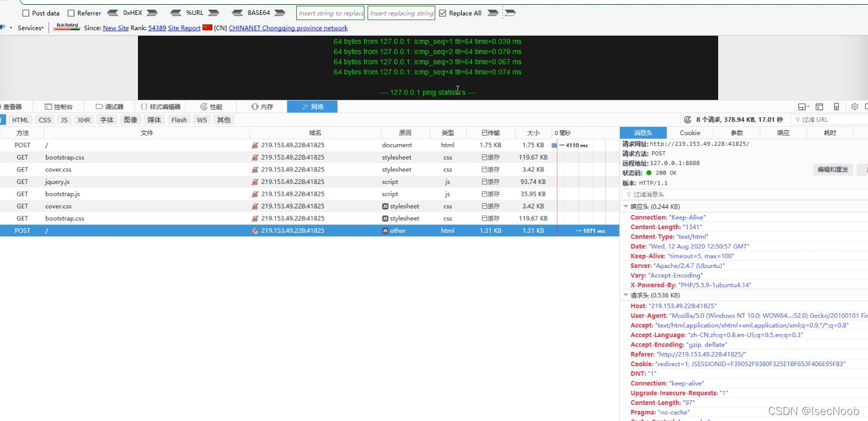868x421 pixels.
Task: Click the replace arrow after Replace All
Action: [493, 13]
